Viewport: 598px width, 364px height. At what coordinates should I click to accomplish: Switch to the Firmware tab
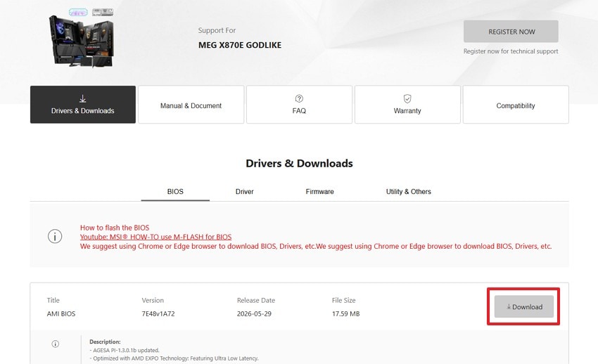tap(319, 192)
